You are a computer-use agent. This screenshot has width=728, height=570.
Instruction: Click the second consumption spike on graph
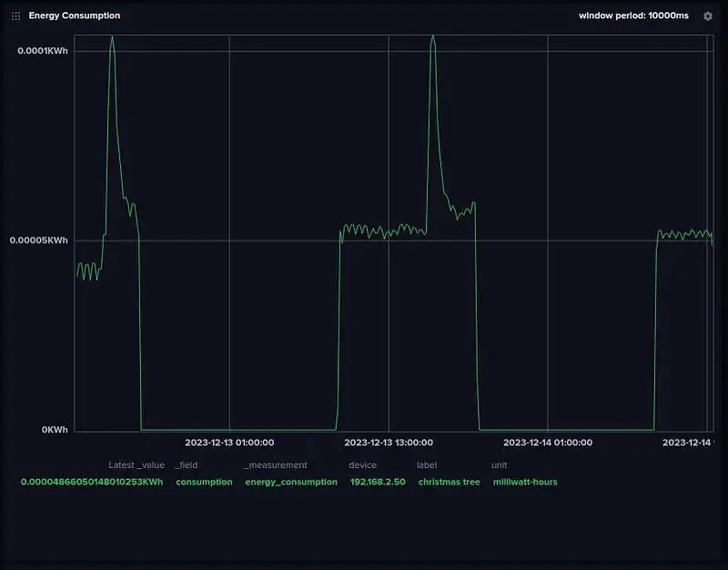[433, 34]
